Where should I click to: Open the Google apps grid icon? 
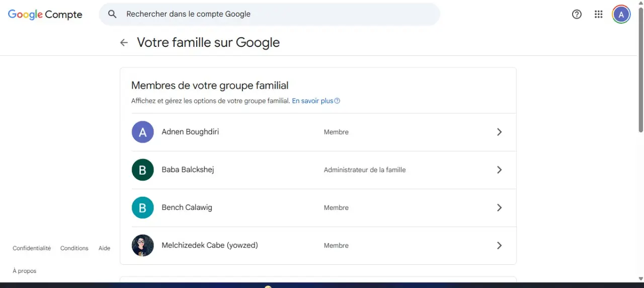coord(598,14)
